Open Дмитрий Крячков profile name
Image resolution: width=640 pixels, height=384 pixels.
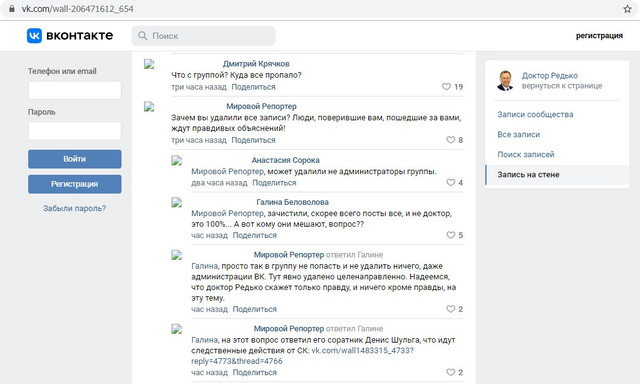[x=256, y=64]
